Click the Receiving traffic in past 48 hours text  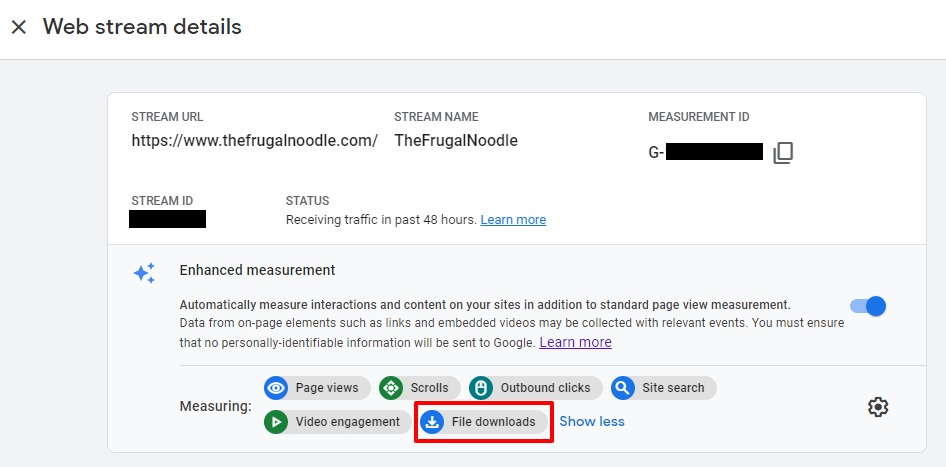tap(381, 220)
